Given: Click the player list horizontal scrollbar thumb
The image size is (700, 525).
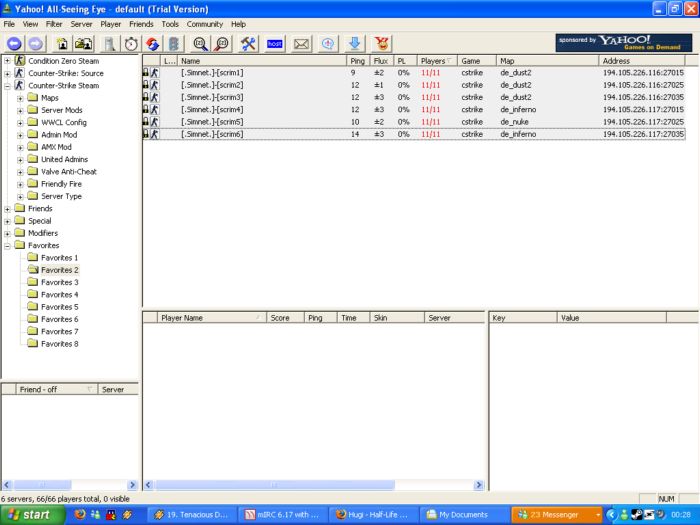Looking at the screenshot, I should coord(275,485).
